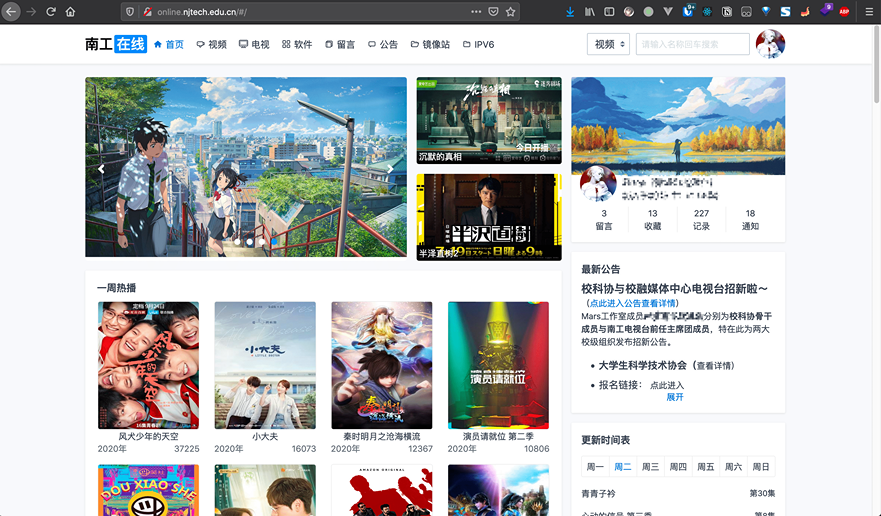Click 点此进入公告查看详情 link
This screenshot has width=881, height=516.
(x=632, y=303)
